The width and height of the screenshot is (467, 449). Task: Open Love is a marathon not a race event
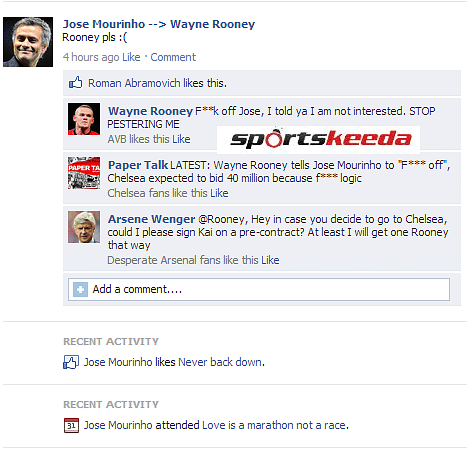pyautogui.click(x=275, y=425)
